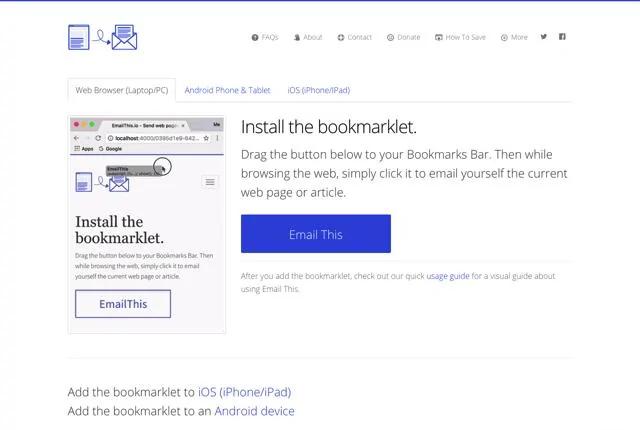Viewport: 640px width, 430px height.
Task: Click the bookmarklet demo animation thumbnail
Action: [x=147, y=225]
